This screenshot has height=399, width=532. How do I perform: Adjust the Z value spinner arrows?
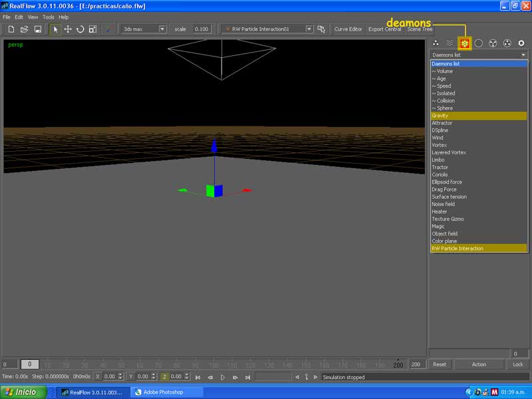[x=187, y=376]
